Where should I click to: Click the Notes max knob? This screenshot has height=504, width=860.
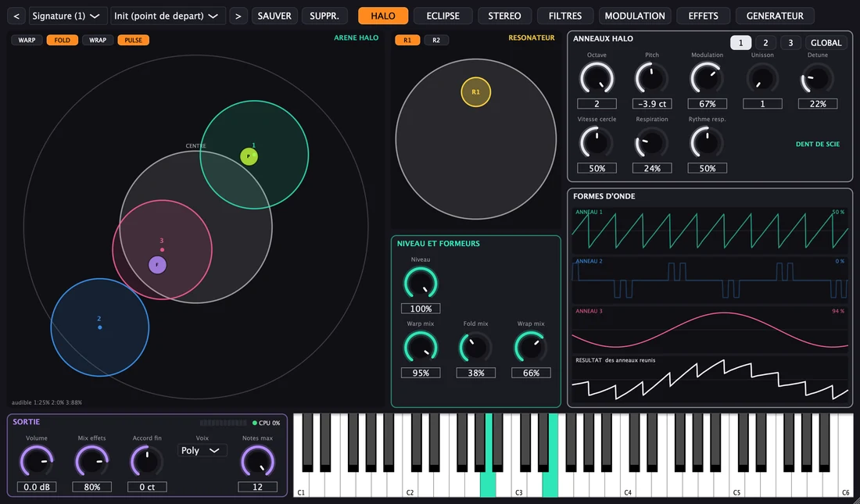tap(257, 462)
